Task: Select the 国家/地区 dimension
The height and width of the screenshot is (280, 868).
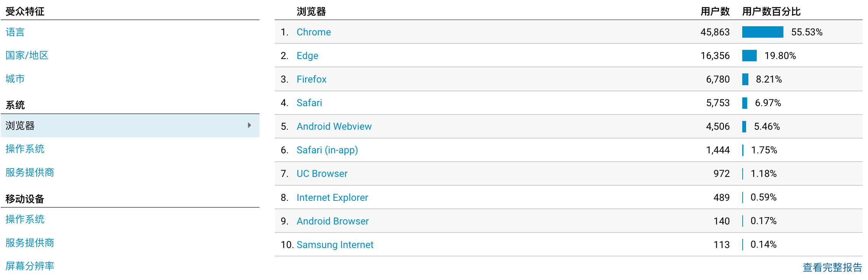Action: tap(27, 56)
